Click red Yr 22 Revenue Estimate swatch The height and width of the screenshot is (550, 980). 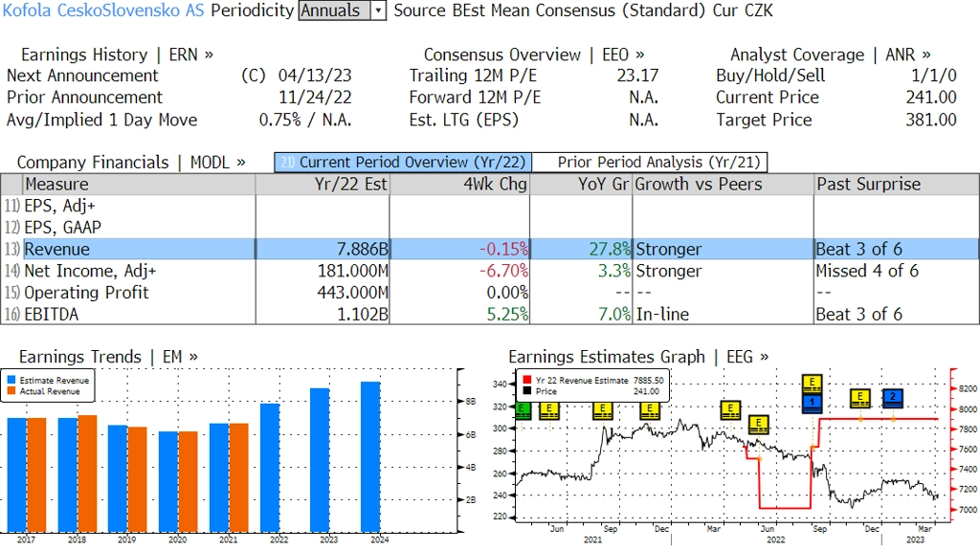coord(527,380)
